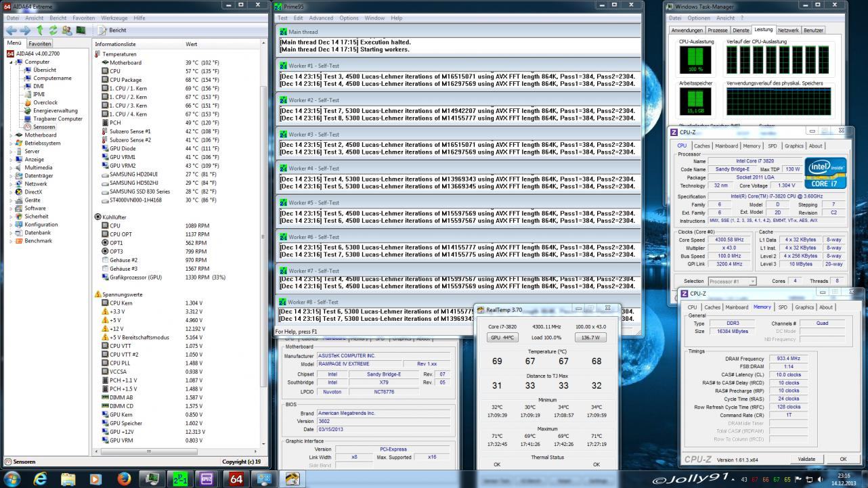Open Firefox from the taskbar
The image size is (868, 488).
[124, 479]
